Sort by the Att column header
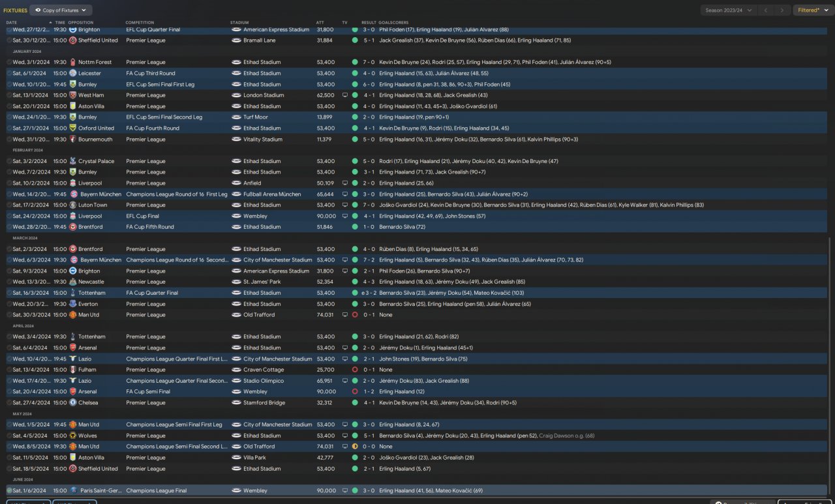This screenshot has width=835, height=504. pos(320,23)
